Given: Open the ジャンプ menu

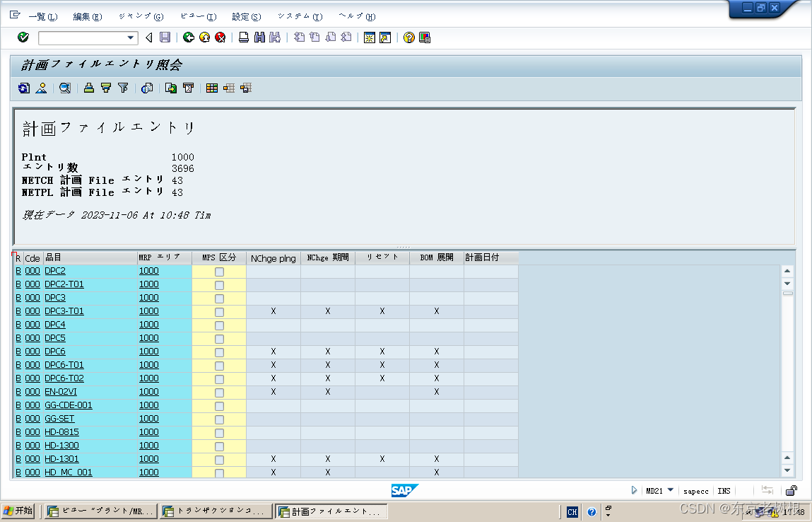Looking at the screenshot, I should (x=139, y=16).
